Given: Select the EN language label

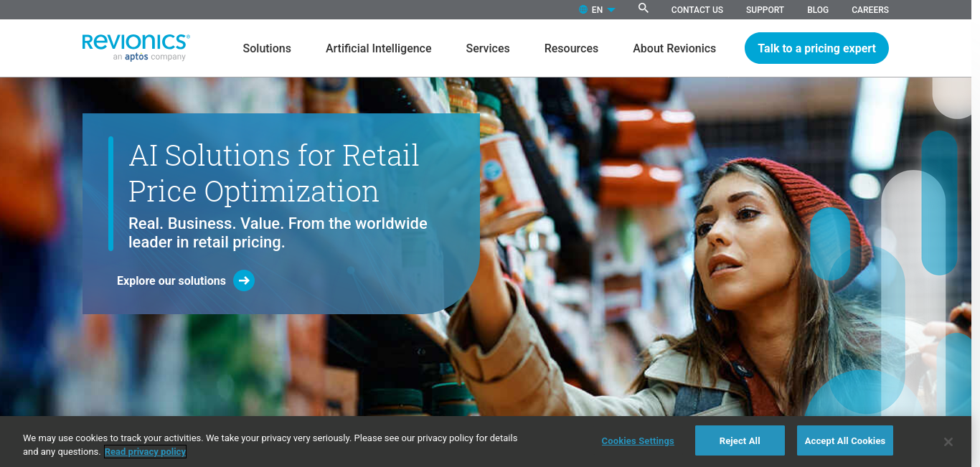Looking at the screenshot, I should pos(597,10).
